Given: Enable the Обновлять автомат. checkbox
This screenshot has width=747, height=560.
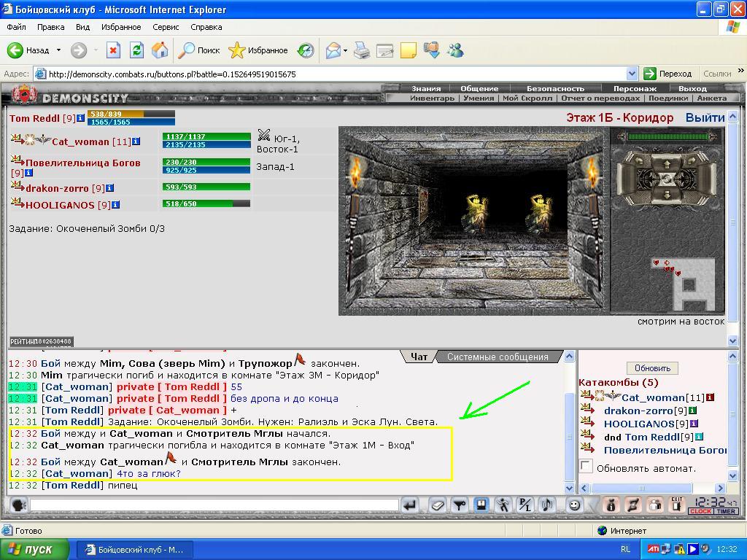Looking at the screenshot, I should coord(586,467).
